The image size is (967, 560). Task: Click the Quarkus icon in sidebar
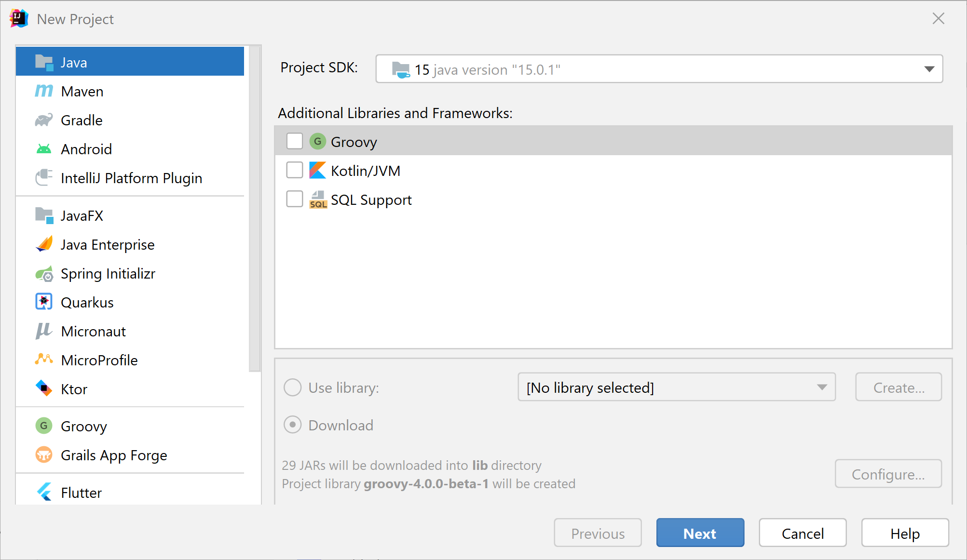point(44,302)
